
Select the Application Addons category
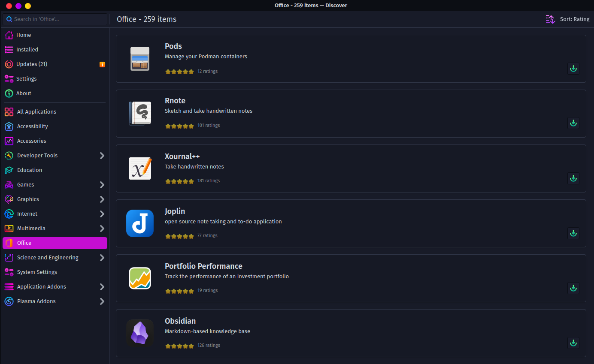click(x=55, y=287)
